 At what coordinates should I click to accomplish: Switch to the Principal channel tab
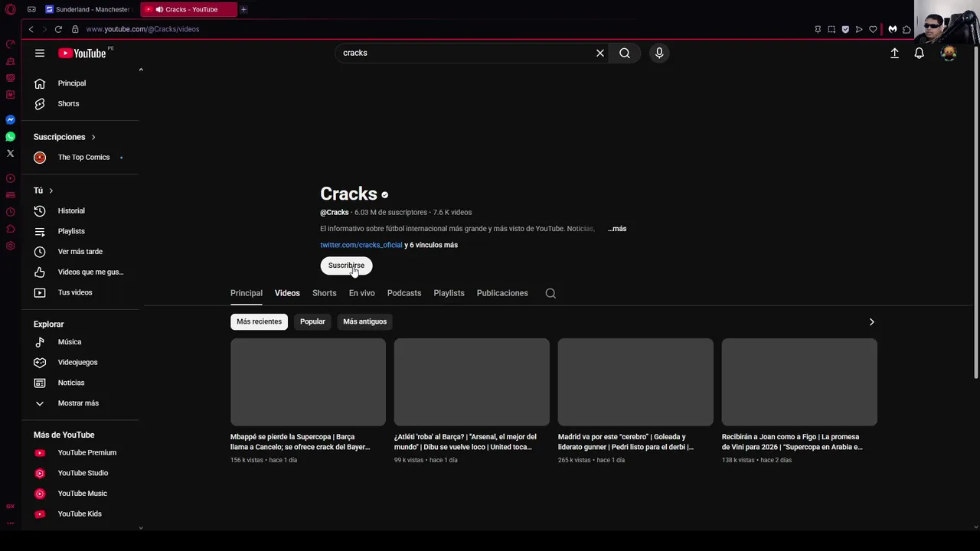click(x=247, y=293)
